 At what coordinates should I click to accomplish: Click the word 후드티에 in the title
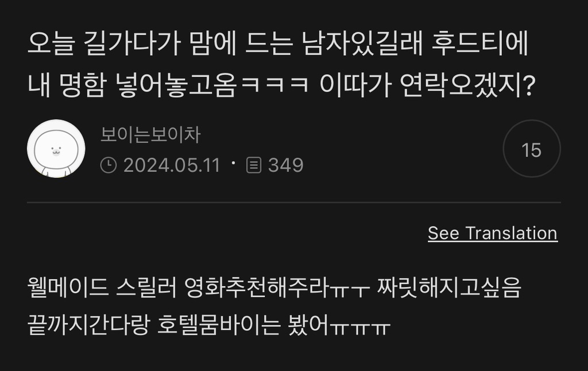click(479, 43)
